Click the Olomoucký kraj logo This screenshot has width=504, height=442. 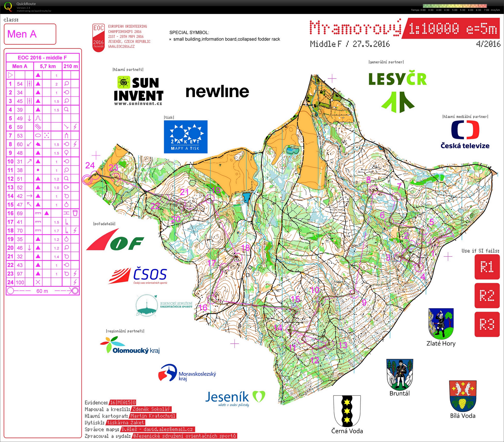pos(130,345)
